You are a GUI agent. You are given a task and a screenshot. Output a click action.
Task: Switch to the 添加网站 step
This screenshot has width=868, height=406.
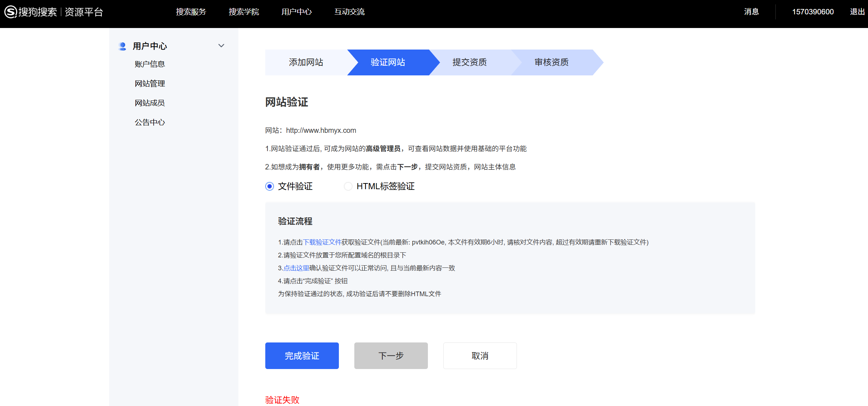[306, 62]
